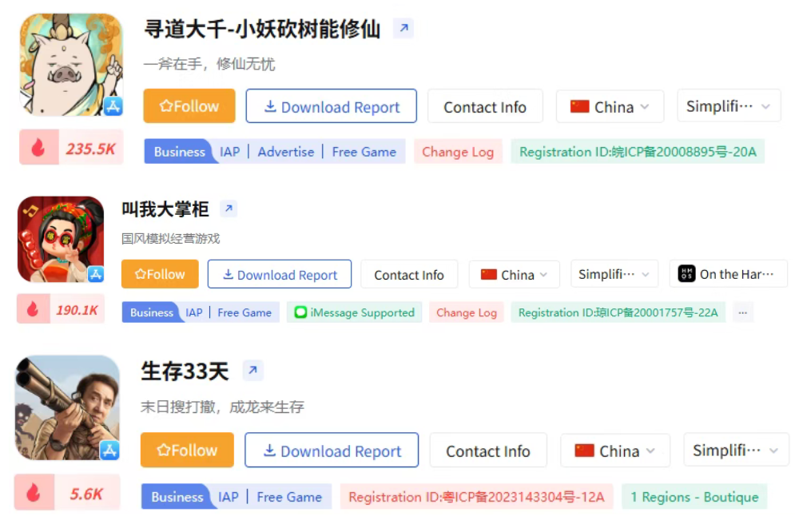Screen dimensions: 803x532
Task: Click Registration ID 琼ICP备20001757号-22A
Action: click(x=618, y=312)
